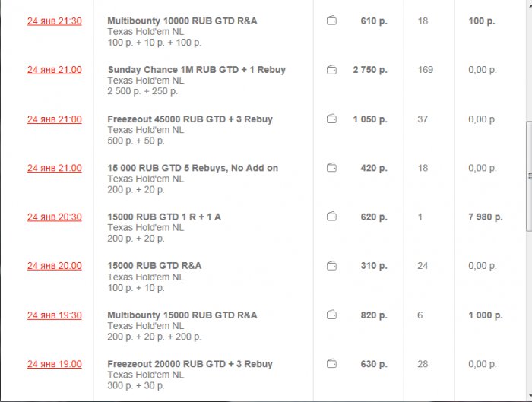Click wallet icon beside the 1 050 р. buy-in
This screenshot has width=532, height=402.
(x=331, y=119)
